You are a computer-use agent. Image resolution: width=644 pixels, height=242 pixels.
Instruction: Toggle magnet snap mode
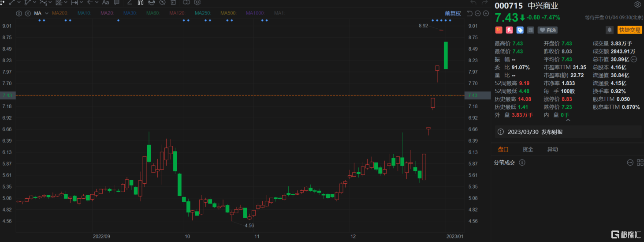point(141,2)
